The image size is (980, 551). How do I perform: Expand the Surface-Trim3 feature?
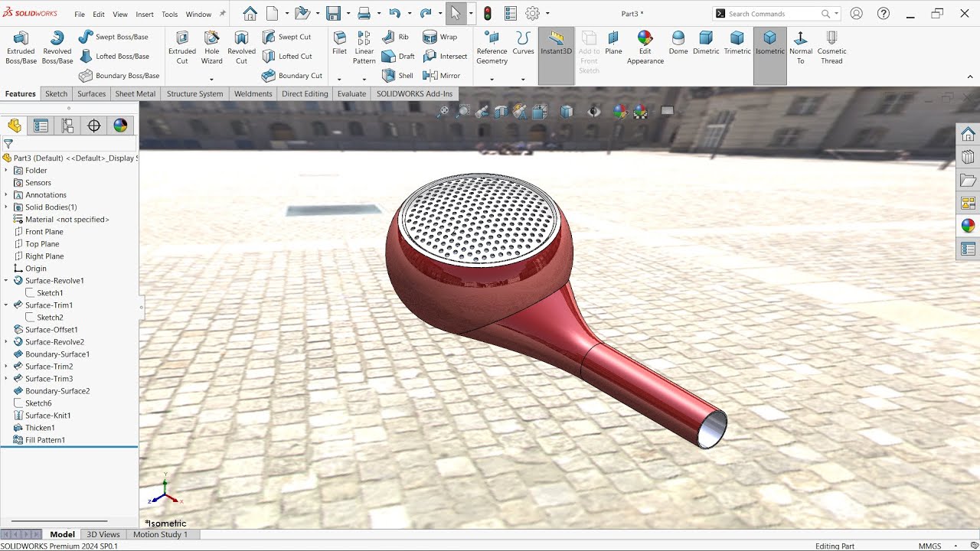click(6, 379)
